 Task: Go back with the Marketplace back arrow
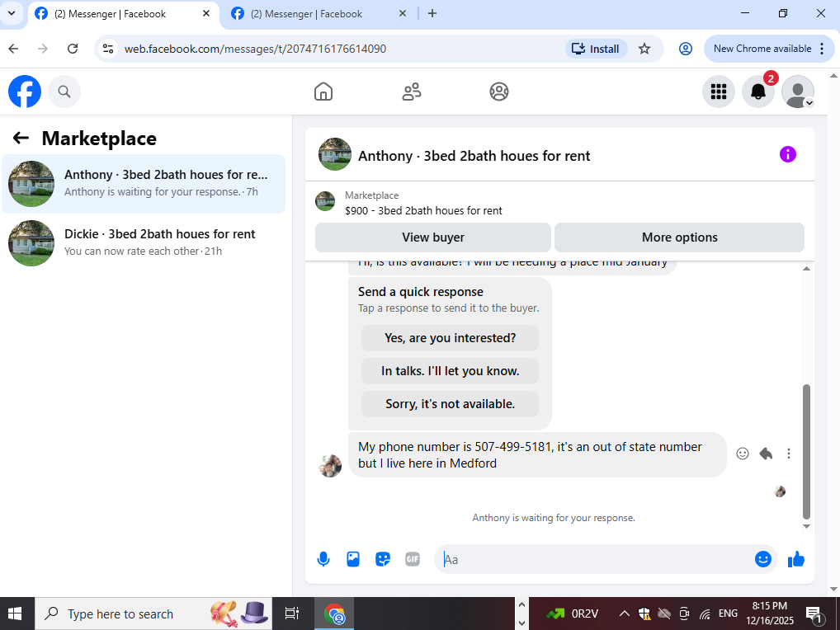coord(21,138)
